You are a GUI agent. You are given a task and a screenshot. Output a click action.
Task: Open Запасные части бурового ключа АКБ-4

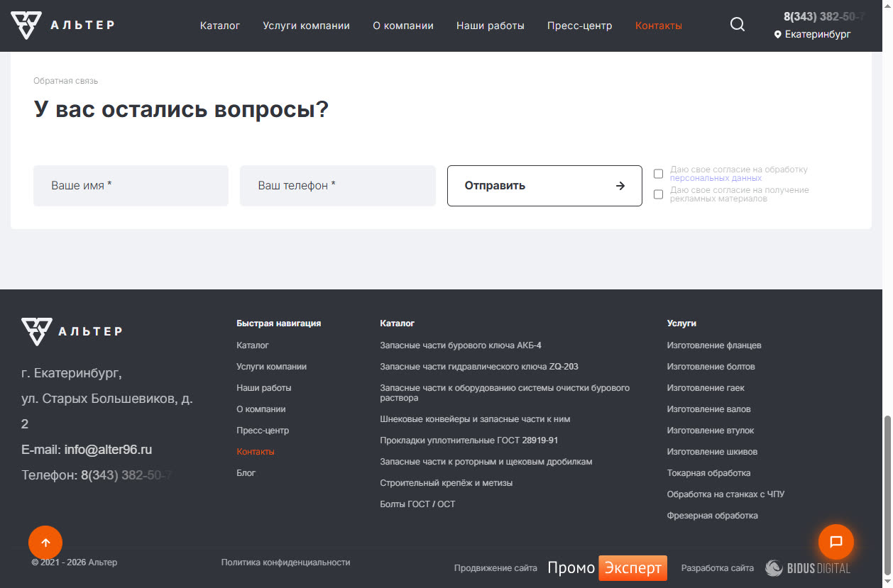[x=461, y=345]
